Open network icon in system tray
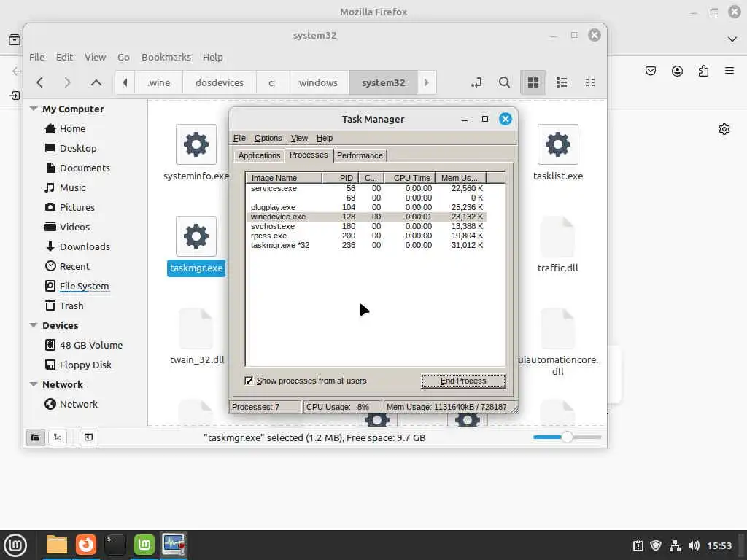Screen dimensions: 747x560 click(675, 545)
